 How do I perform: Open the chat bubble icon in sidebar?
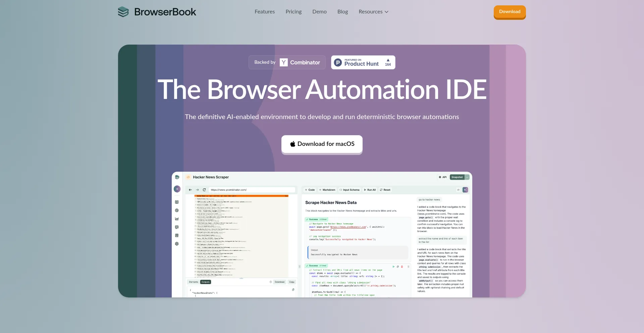[177, 227]
